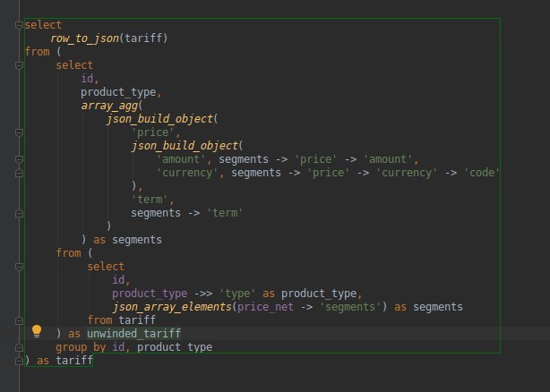The width and height of the screenshot is (550, 392).
Task: Collapse fold marker beside select above array_agg
Action: [20, 65]
